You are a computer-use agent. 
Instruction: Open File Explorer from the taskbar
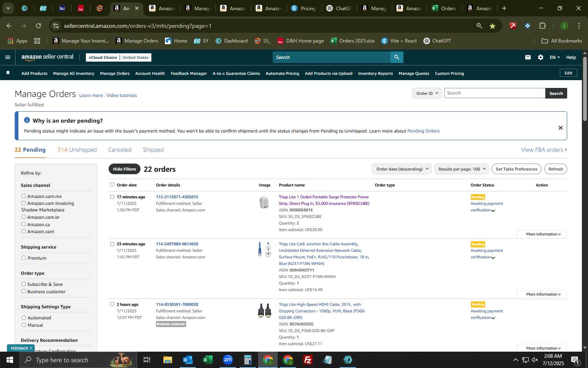[x=168, y=360]
